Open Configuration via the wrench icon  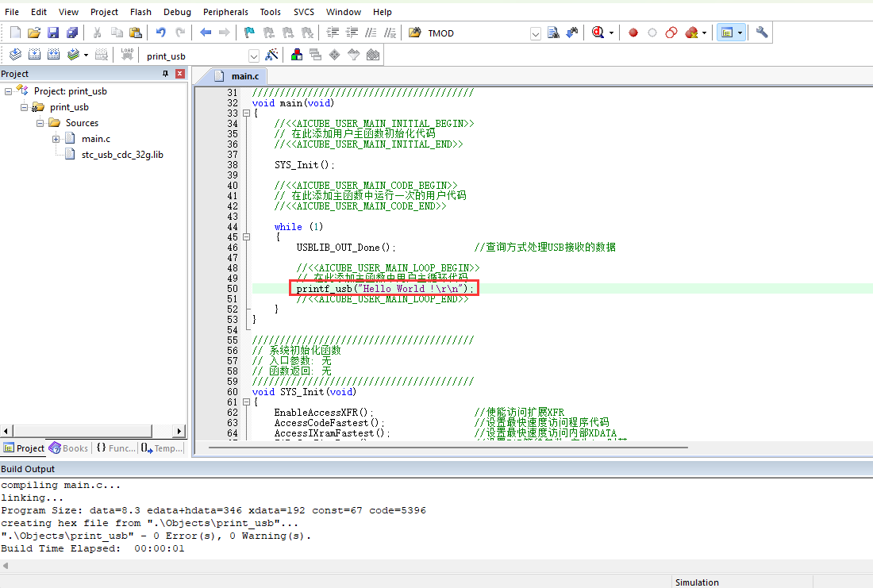tap(762, 33)
